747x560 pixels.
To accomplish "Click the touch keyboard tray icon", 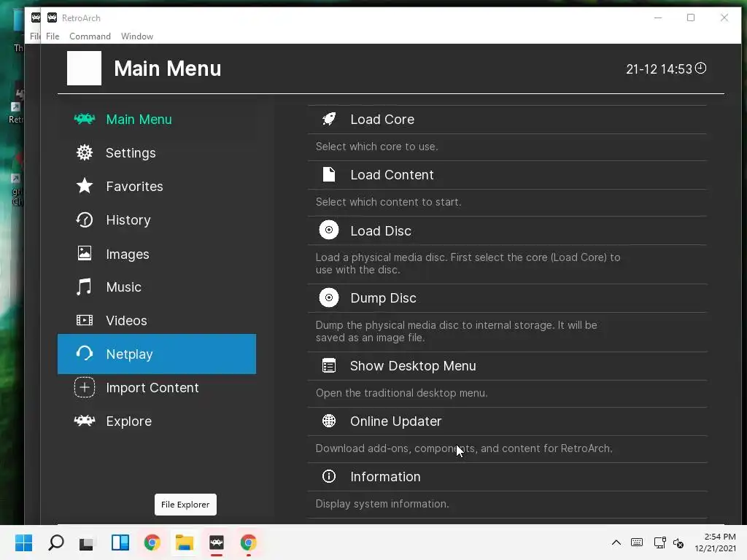I will tap(636, 542).
